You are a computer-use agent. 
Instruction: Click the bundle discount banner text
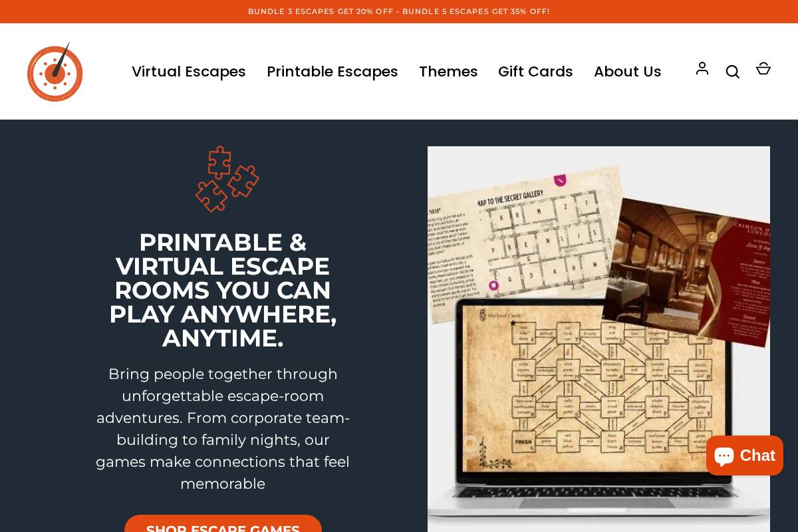point(399,11)
